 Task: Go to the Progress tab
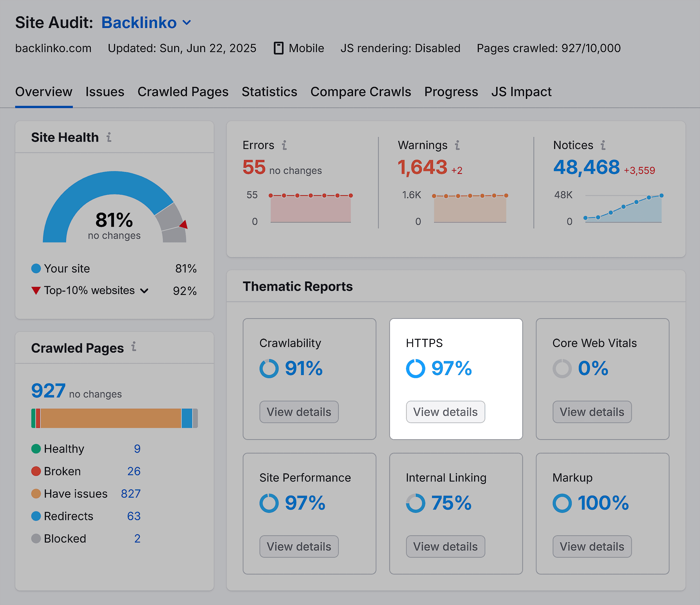pos(451,92)
